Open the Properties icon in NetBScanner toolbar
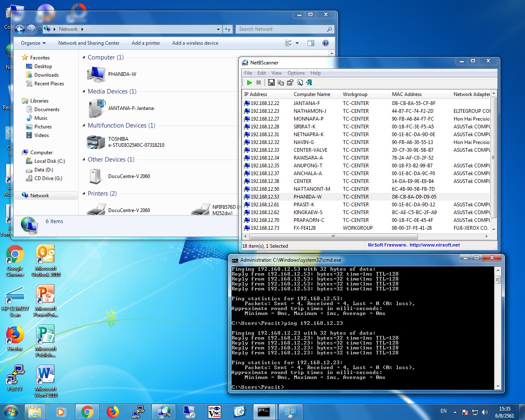This screenshot has width=525, height=420. (x=290, y=82)
